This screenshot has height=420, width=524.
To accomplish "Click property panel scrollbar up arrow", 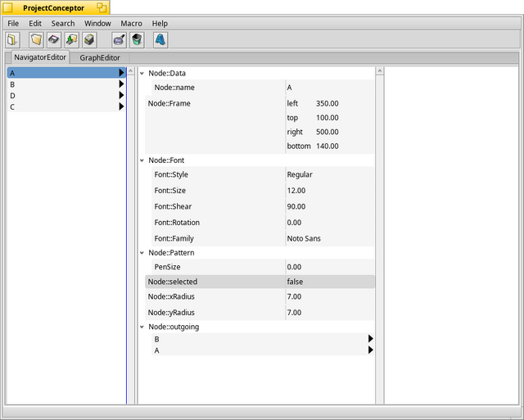I will 379,71.
